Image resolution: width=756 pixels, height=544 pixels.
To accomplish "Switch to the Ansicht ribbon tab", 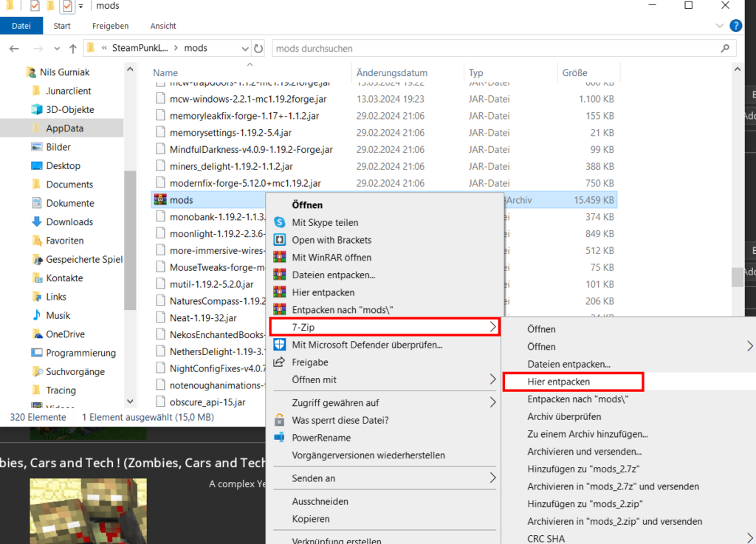I will click(163, 26).
